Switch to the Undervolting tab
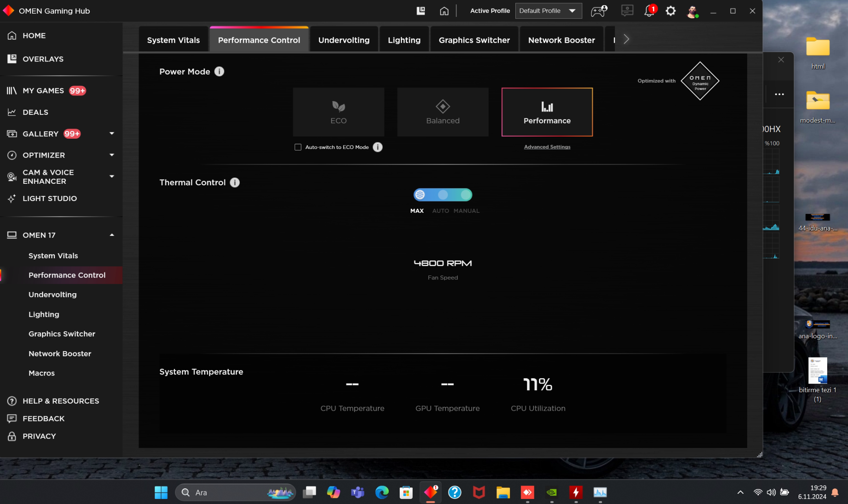This screenshot has width=848, height=504. pos(344,40)
